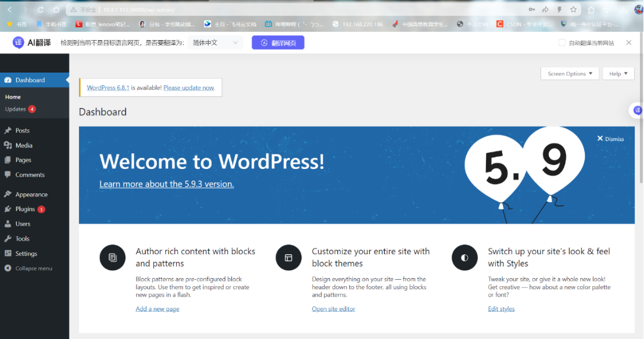Viewport: 644px width, 339px height.
Task: Click the Tools wrench icon
Action: coord(8,239)
